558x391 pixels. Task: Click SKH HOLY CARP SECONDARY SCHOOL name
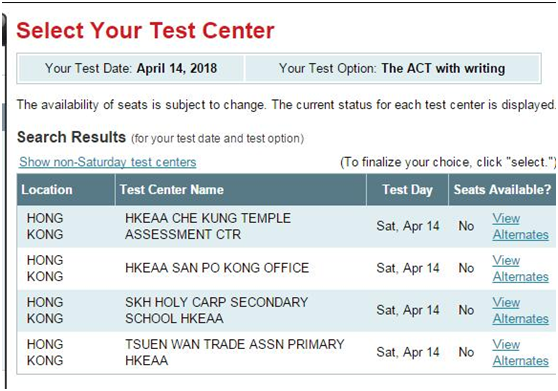pos(216,310)
